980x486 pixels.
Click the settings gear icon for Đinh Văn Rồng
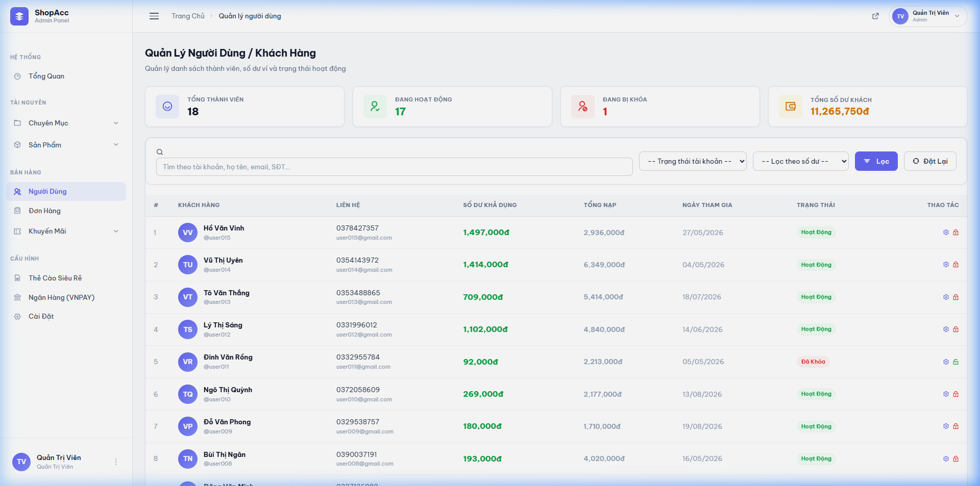(946, 362)
